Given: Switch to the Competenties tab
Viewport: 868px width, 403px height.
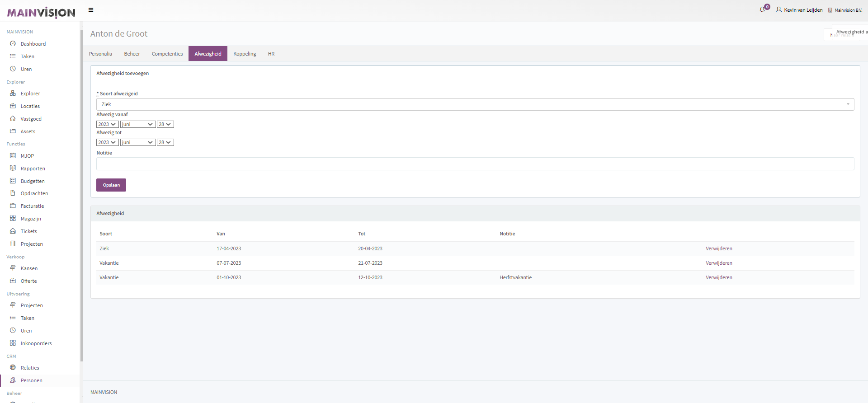Looking at the screenshot, I should click(x=167, y=54).
